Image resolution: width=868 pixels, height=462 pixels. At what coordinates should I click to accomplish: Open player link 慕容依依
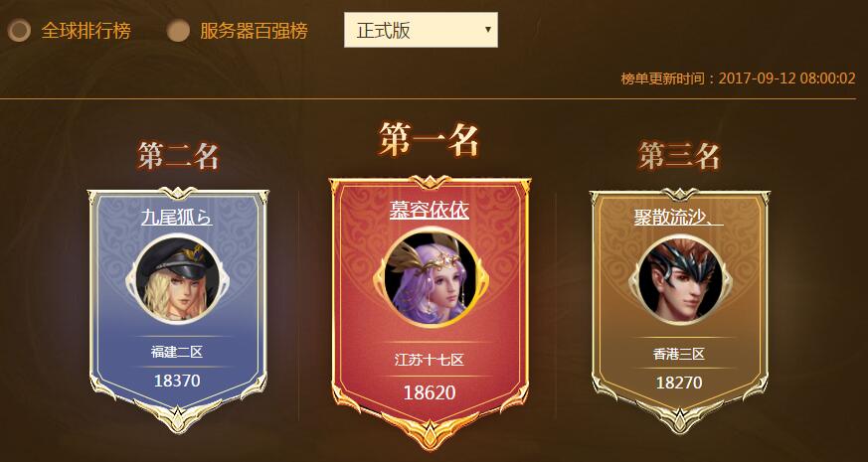point(429,211)
